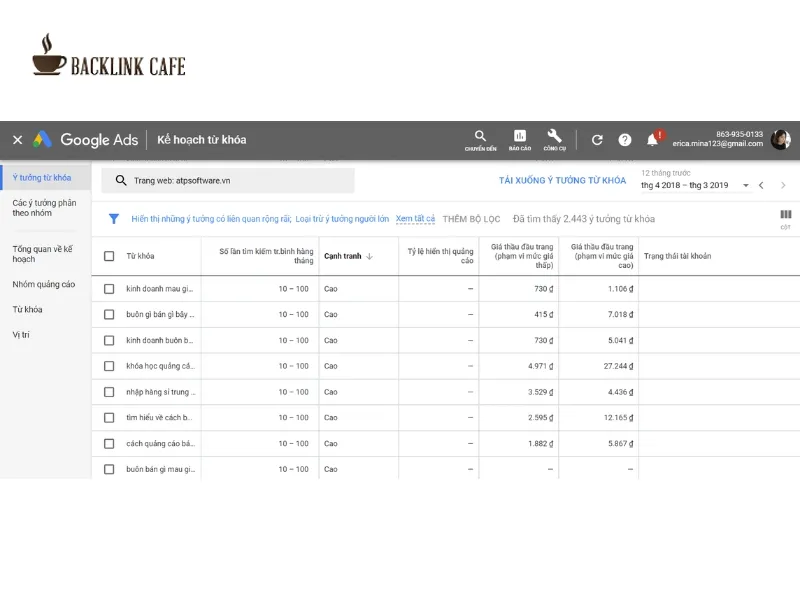Click keyword 'cách quảng cáo bá..'
Screen dimensions: 800x600
(x=161, y=444)
